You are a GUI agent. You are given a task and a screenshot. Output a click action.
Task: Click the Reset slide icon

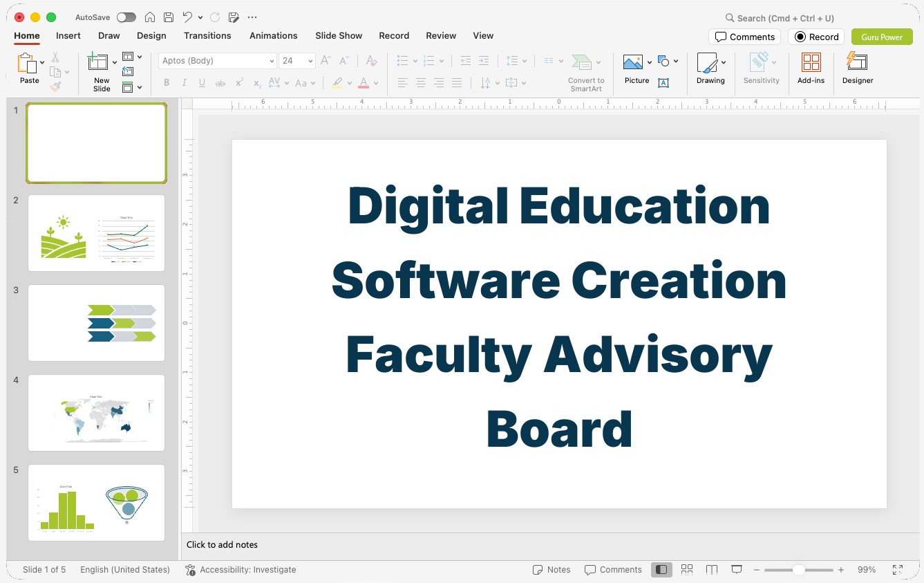click(128, 71)
